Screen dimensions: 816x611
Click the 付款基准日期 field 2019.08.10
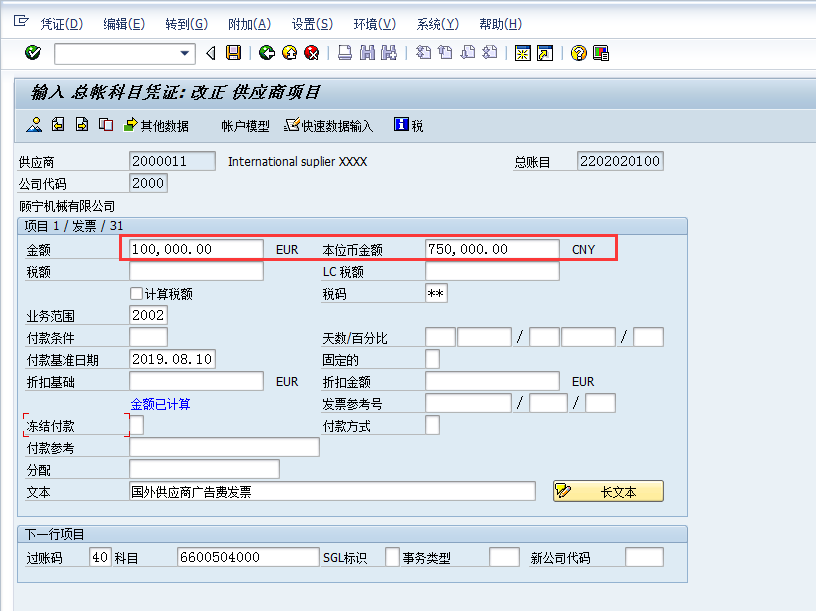[172, 359]
